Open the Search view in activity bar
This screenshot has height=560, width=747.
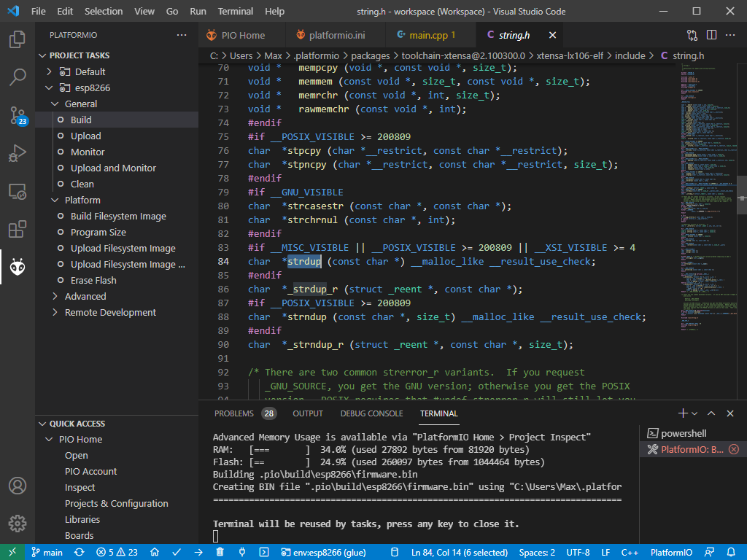point(18,77)
